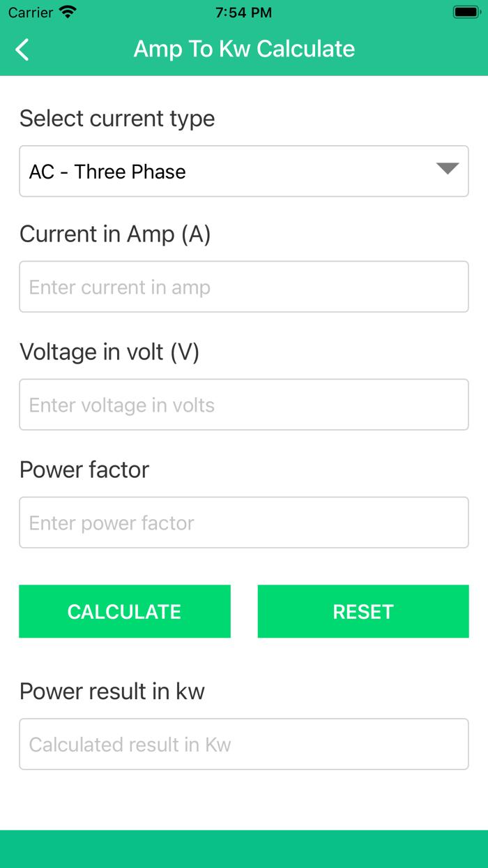Viewport: 488px width, 868px height.
Task: Click the Amp To Kw Calculate title
Action: coord(243,49)
